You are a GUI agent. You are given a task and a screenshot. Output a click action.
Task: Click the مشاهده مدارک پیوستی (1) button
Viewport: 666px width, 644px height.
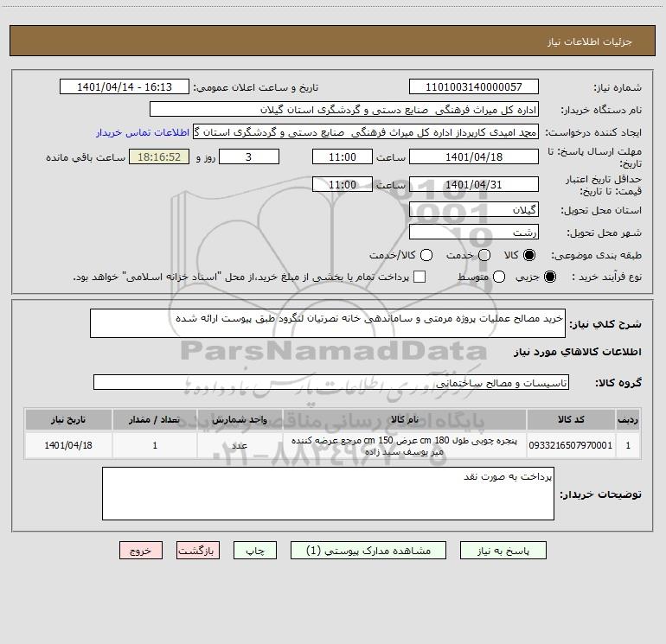click(x=368, y=550)
